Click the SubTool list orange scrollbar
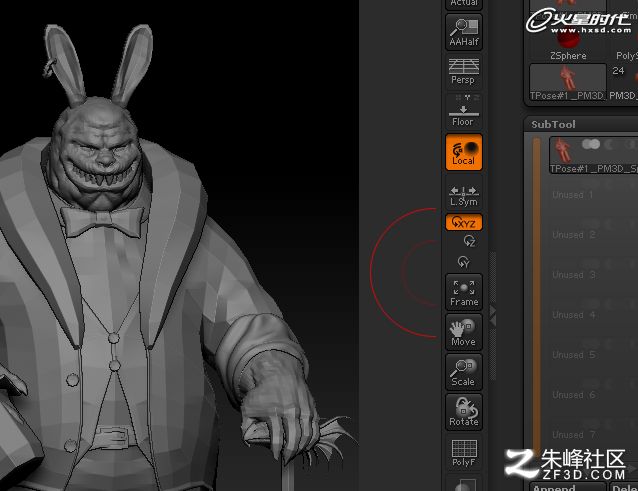The width and height of the screenshot is (638, 491). click(x=536, y=297)
